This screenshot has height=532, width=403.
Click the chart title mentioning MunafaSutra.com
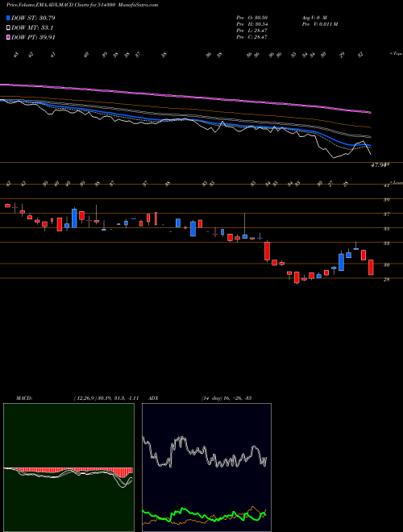pos(82,5)
